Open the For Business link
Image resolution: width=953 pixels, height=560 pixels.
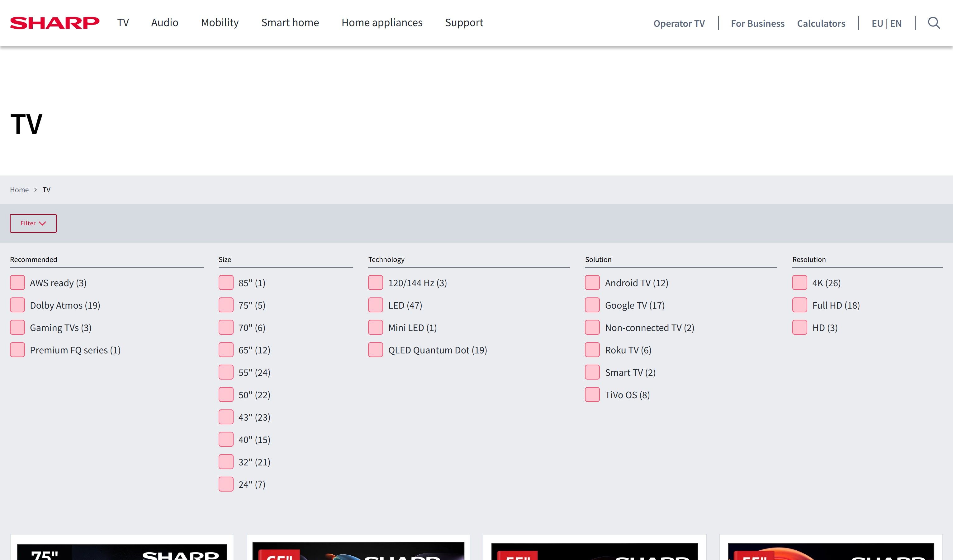(x=757, y=23)
